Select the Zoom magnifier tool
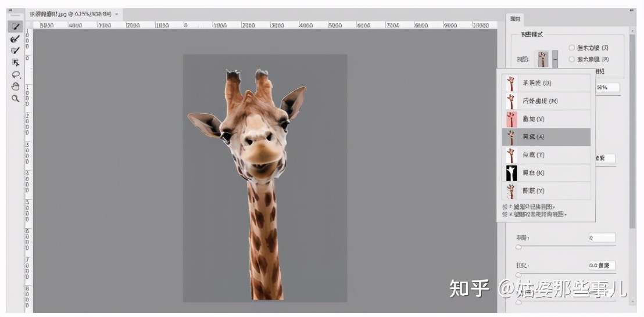 (x=16, y=98)
